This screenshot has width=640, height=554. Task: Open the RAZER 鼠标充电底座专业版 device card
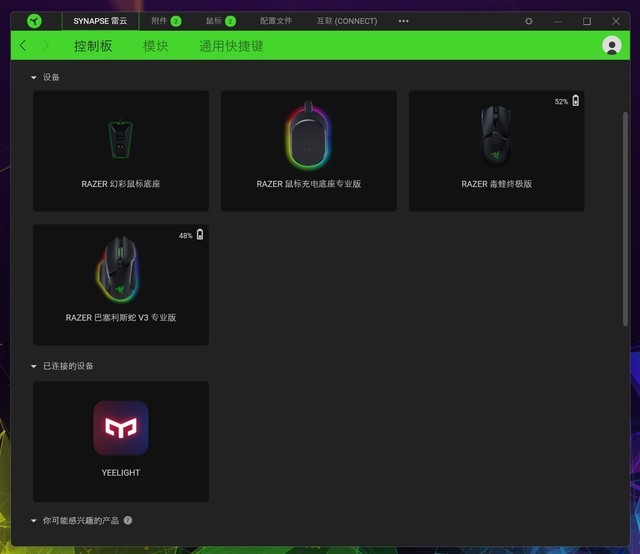(309, 151)
